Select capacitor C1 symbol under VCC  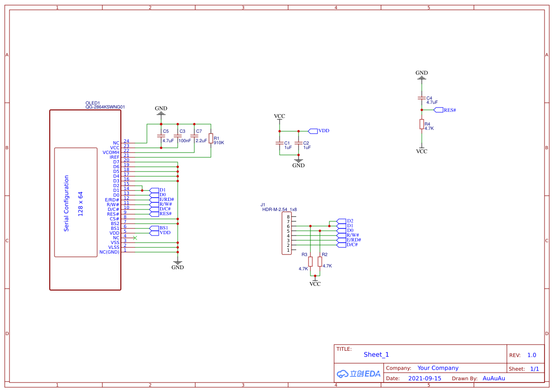(x=280, y=143)
